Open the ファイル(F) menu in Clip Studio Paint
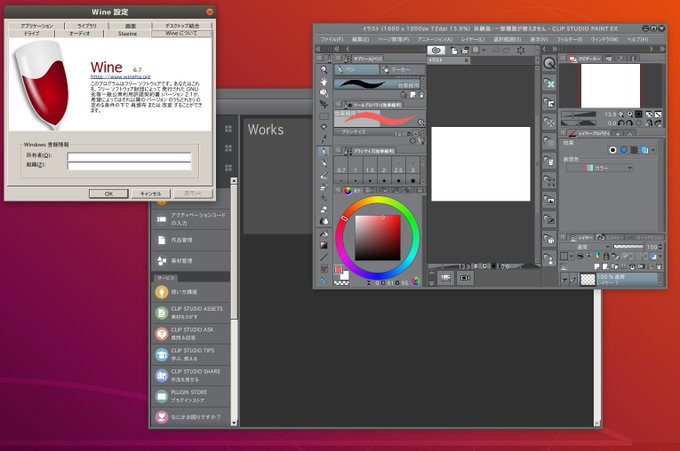 tap(332, 39)
